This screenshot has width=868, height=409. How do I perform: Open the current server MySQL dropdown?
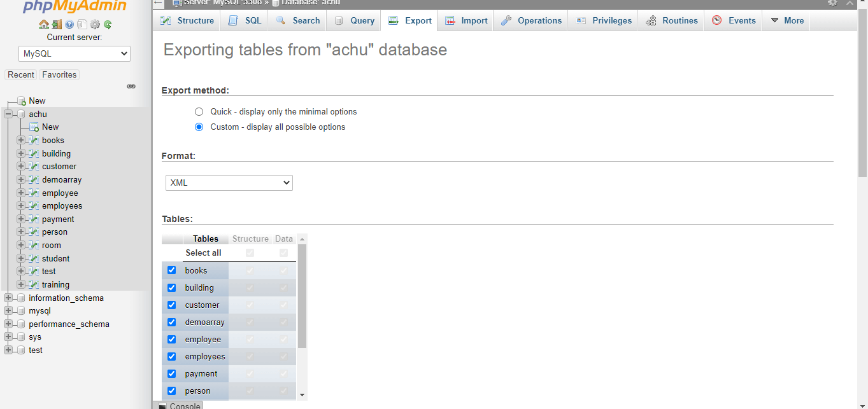[74, 53]
